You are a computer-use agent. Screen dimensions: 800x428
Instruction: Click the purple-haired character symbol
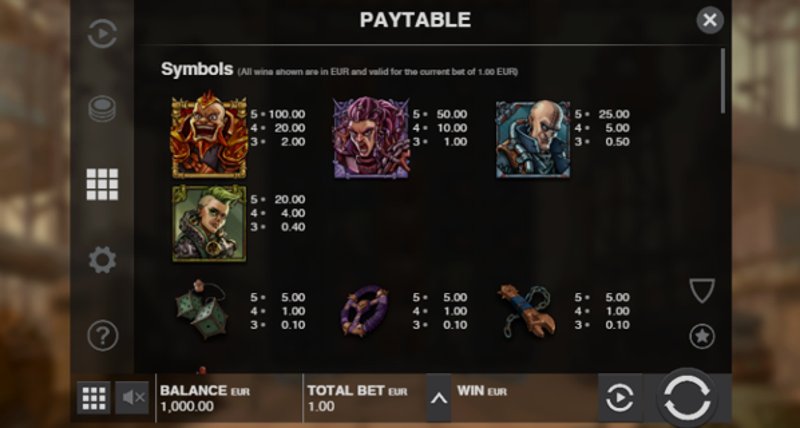[x=371, y=138]
